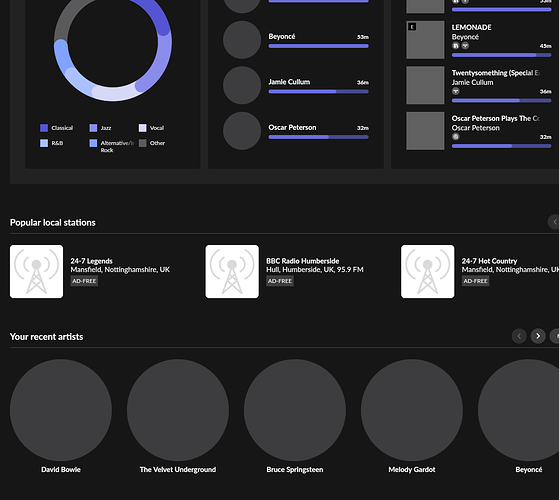Select the Other genre color swatch

142,143
